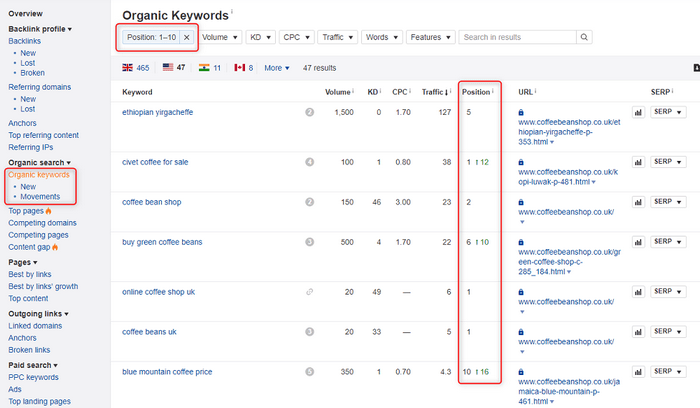Open Movements under Organic keywords
Screen dimensions: 700x408
40,196
